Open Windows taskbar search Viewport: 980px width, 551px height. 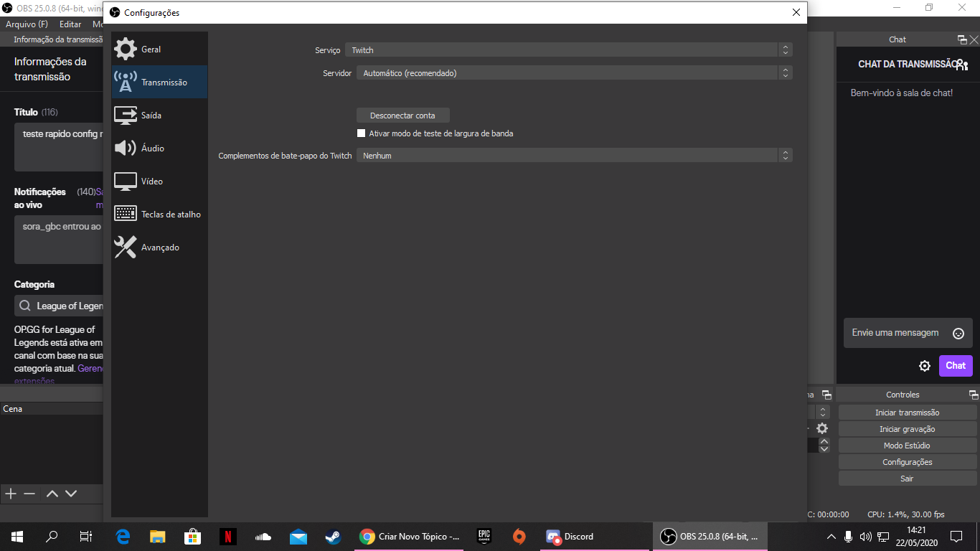tap(52, 537)
